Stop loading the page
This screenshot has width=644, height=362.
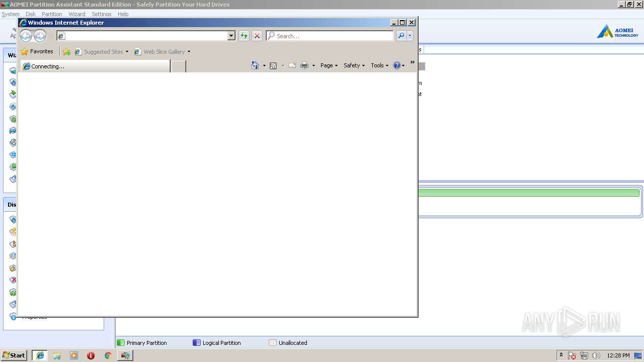[257, 36]
